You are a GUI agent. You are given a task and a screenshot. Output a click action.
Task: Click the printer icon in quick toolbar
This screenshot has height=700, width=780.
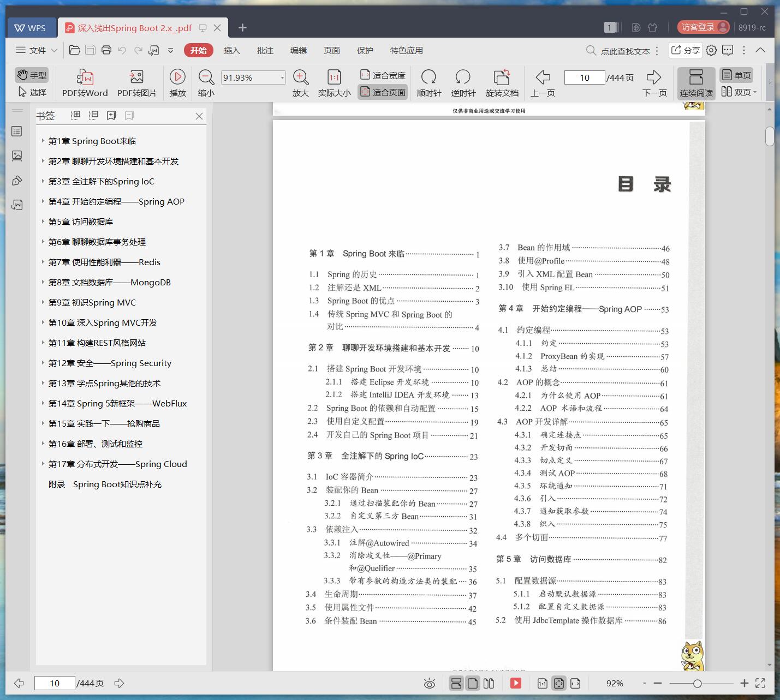point(106,50)
